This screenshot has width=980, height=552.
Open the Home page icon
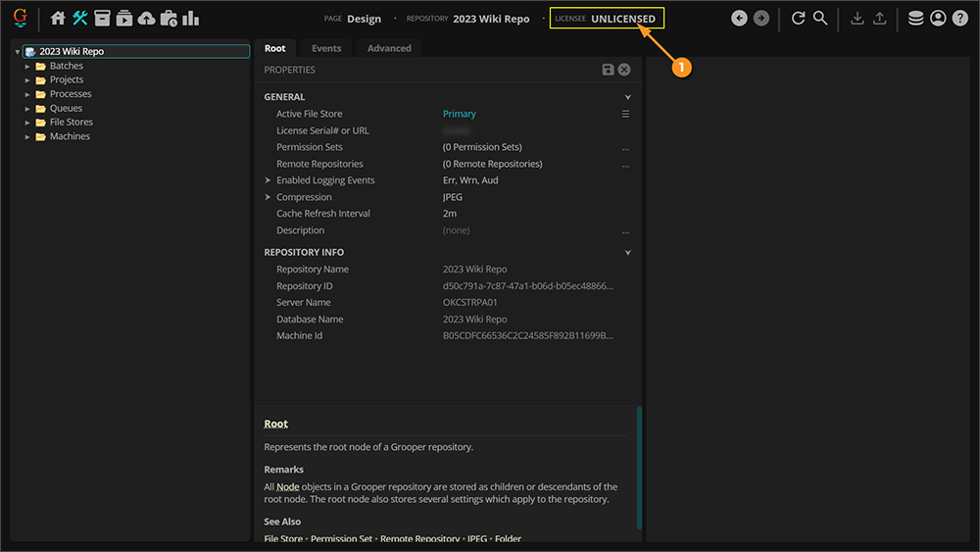58,18
